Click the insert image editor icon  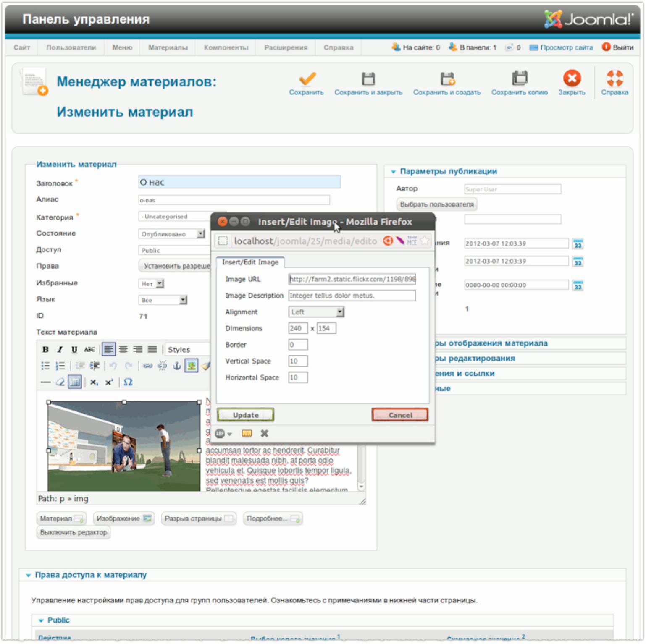[192, 366]
